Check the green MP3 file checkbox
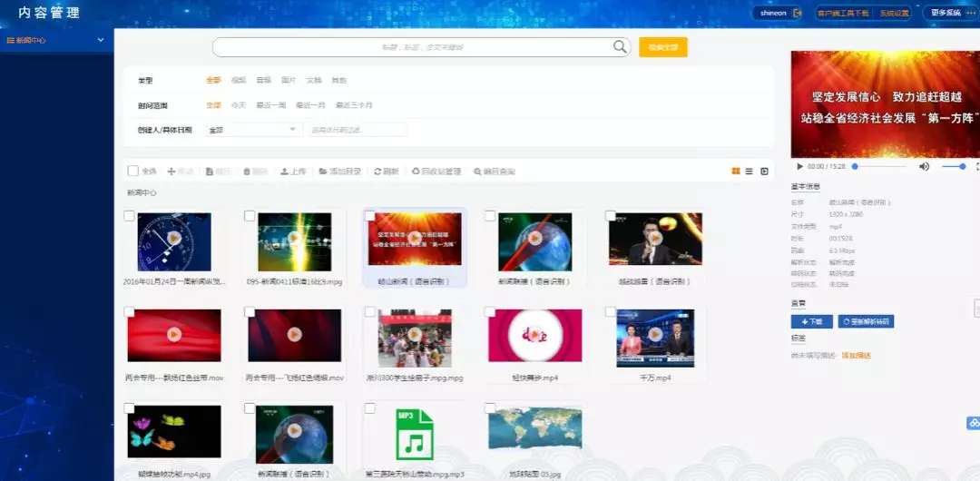The width and height of the screenshot is (980, 481). 369,407
